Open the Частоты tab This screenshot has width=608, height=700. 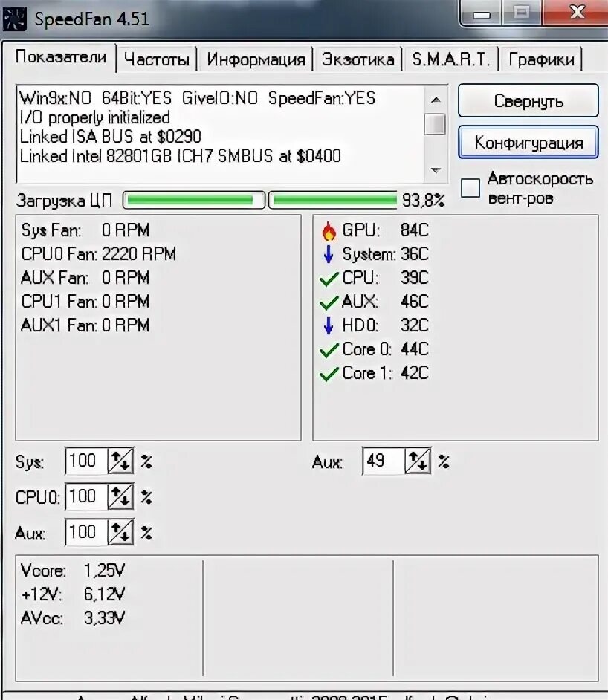tap(157, 59)
